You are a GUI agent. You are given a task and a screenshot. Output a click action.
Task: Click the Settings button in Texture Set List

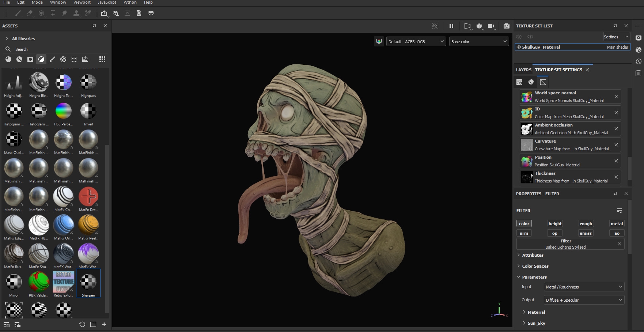(616, 37)
